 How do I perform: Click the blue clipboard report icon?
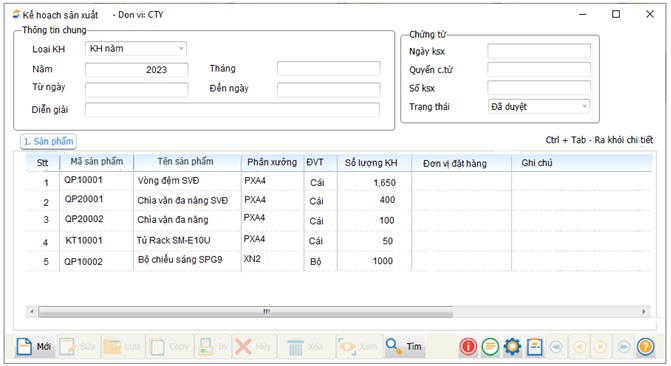point(534,346)
